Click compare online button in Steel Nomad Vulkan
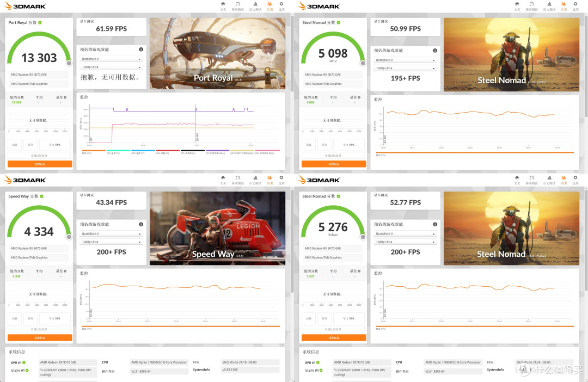The width and height of the screenshot is (588, 382). pos(334,329)
